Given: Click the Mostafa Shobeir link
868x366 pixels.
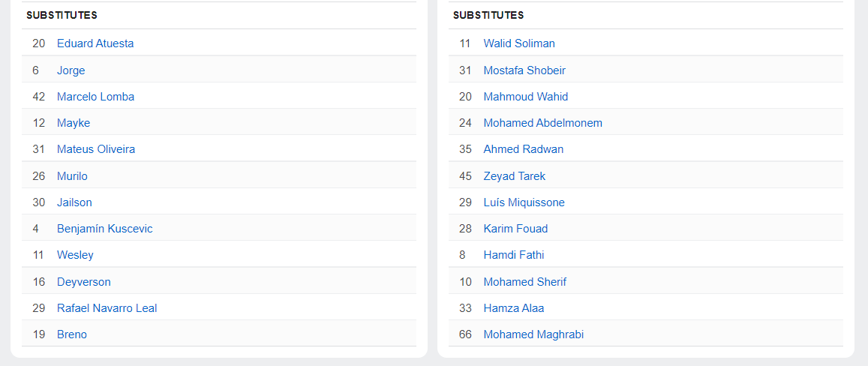Looking at the screenshot, I should [524, 70].
